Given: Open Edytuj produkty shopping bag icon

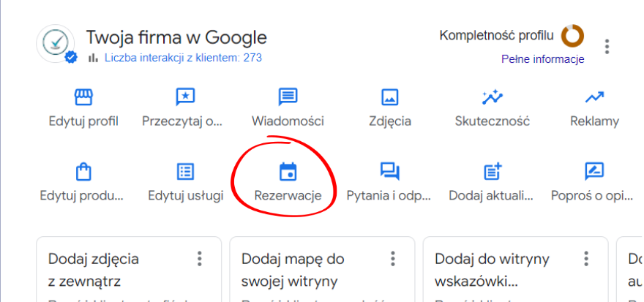Looking at the screenshot, I should [83, 172].
